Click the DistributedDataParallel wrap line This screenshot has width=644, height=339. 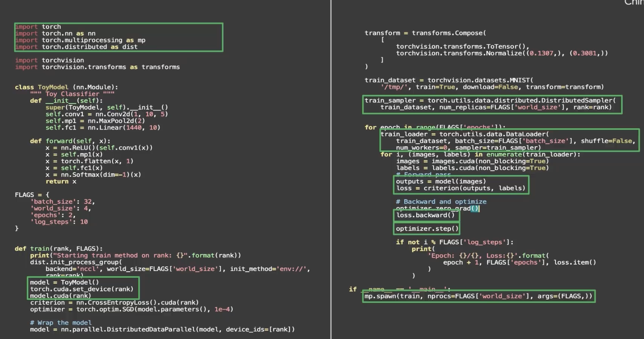(x=162, y=329)
